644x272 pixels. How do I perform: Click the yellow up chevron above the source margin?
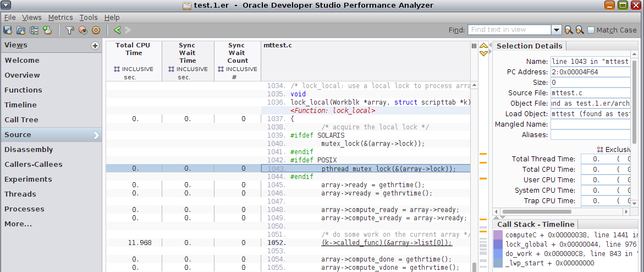coord(483,46)
